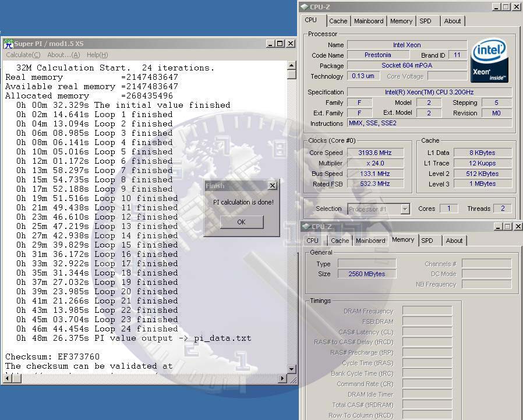Click the 0.13 um technology field

point(363,76)
